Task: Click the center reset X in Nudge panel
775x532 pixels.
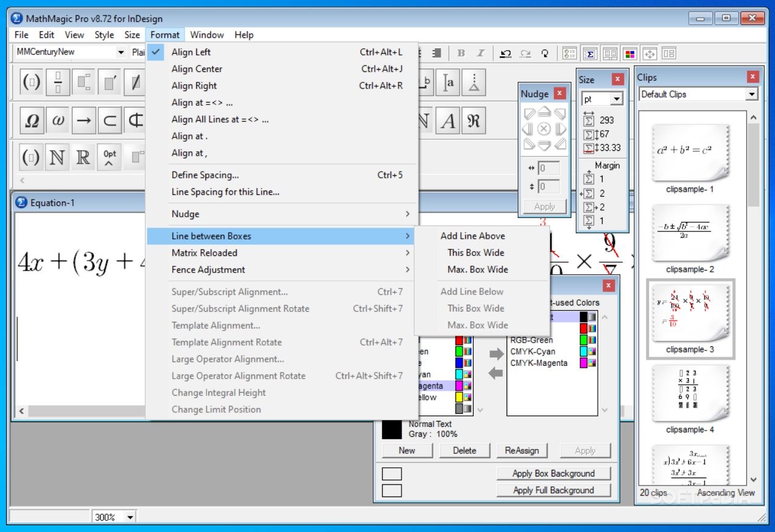Action: click(x=544, y=129)
